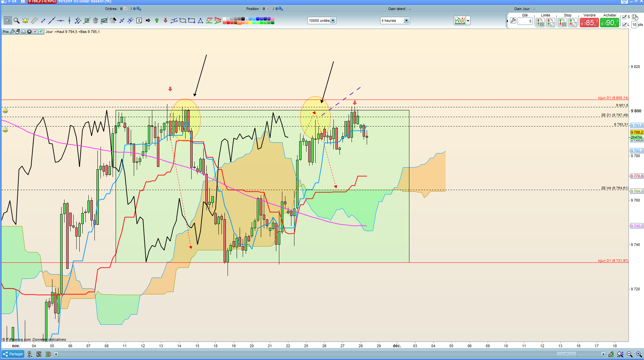Click the price panel bell icon
Image resolution: width=644 pixels, height=360 pixels.
(x=24, y=32)
